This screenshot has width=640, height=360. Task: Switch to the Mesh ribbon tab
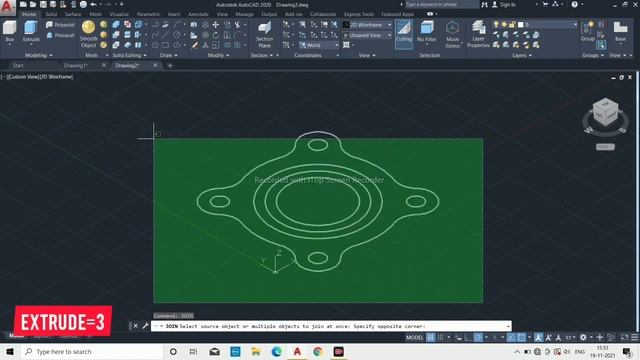point(96,14)
